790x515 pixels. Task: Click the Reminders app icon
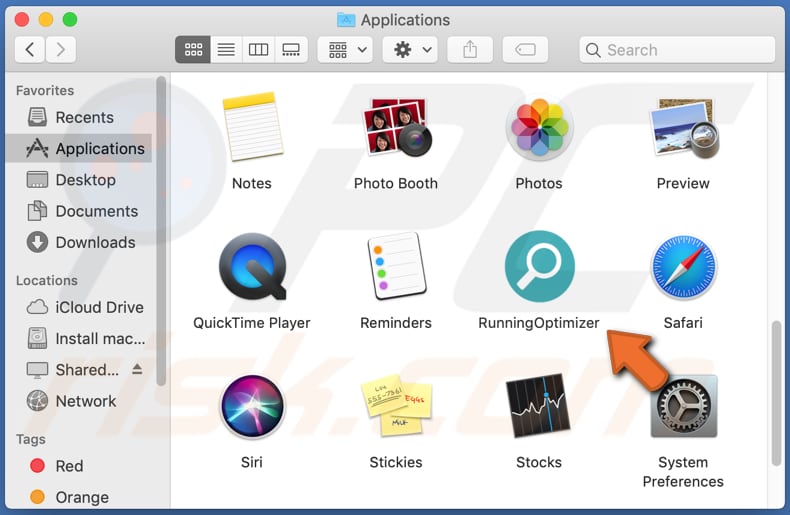[396, 268]
